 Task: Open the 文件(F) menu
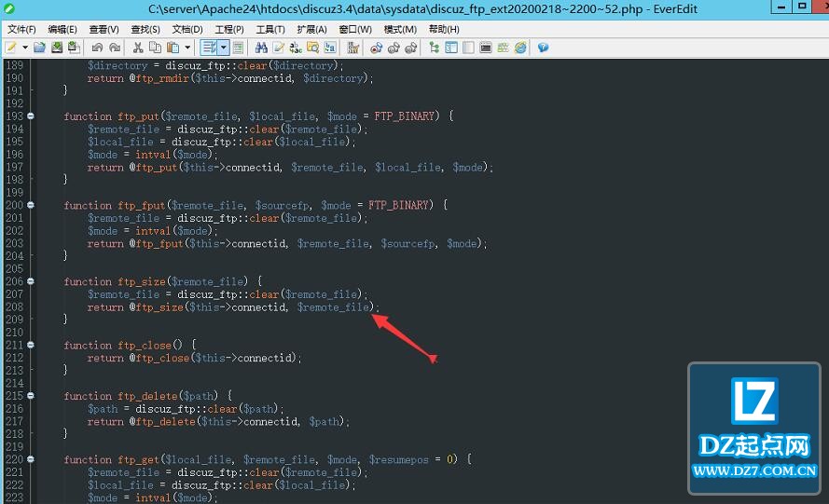[21, 29]
